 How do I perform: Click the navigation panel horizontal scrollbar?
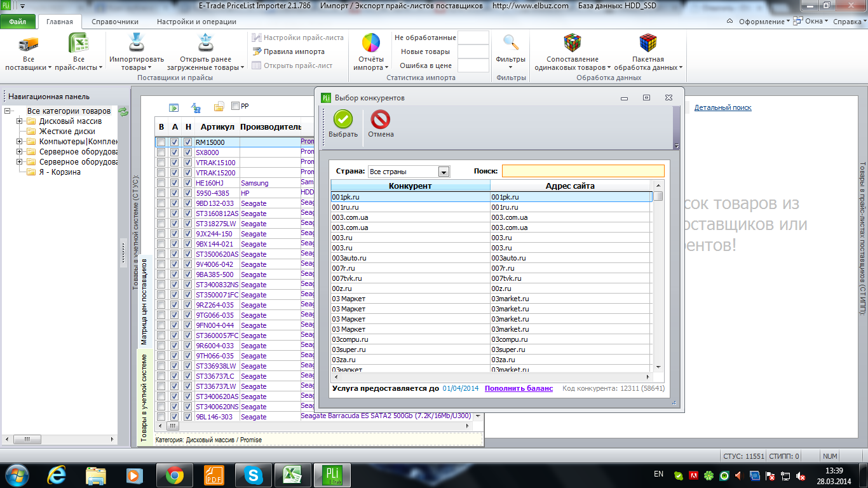(60, 439)
